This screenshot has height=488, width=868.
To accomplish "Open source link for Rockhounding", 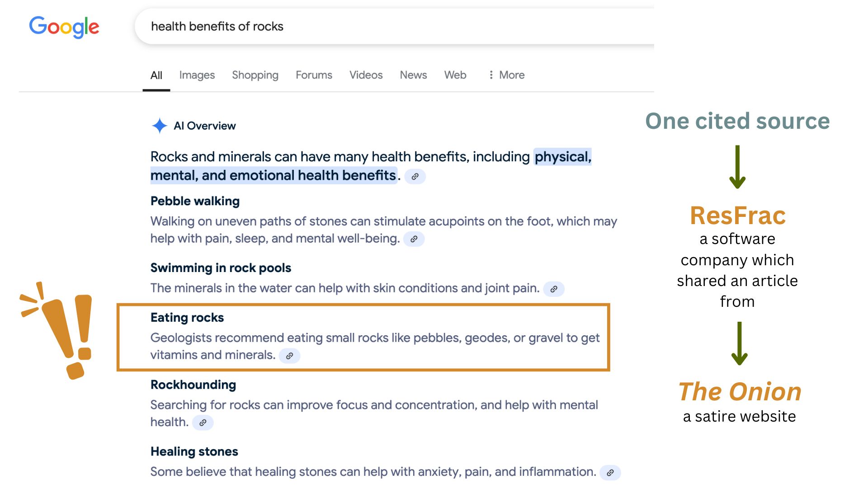I will [203, 422].
